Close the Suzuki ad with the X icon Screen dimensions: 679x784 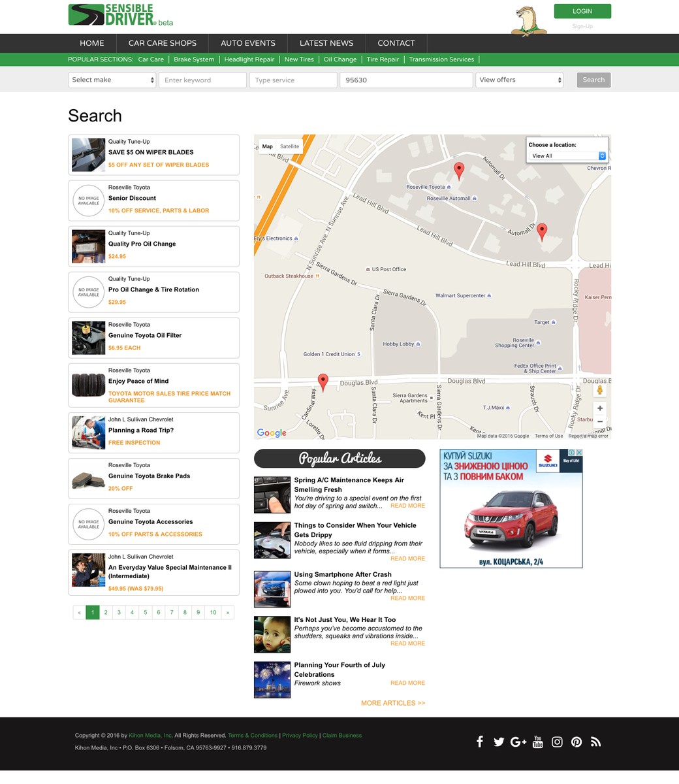578,452
